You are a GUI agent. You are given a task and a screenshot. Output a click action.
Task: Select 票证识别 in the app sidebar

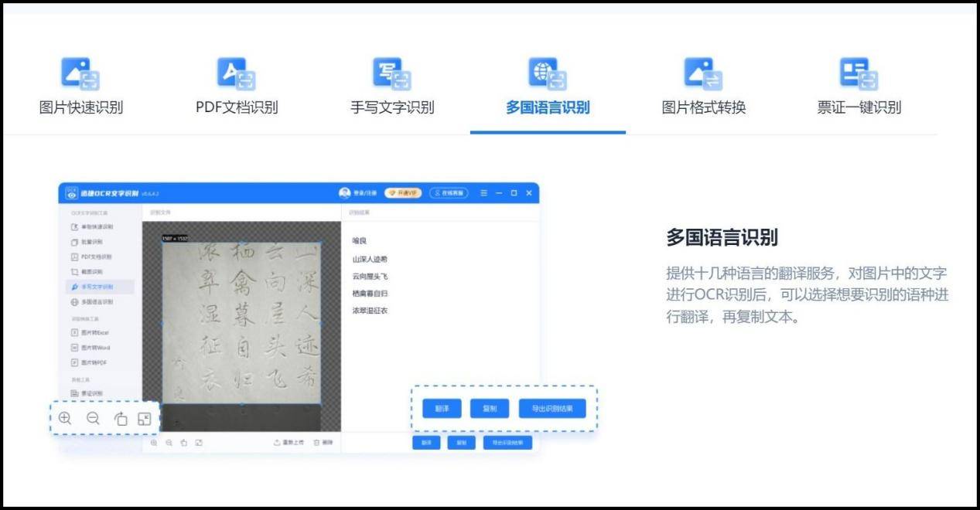tap(87, 393)
